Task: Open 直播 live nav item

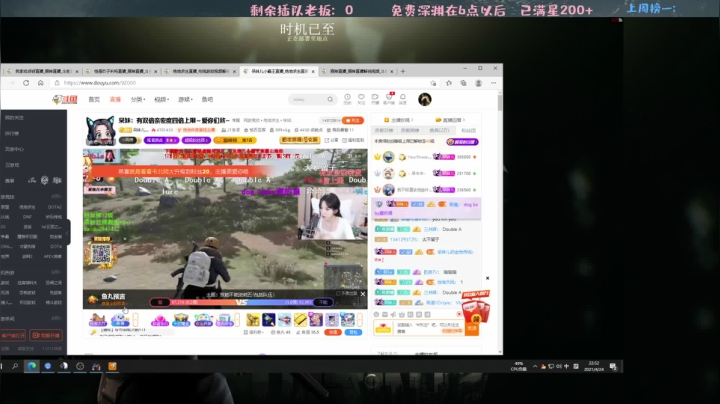Action: click(115, 99)
